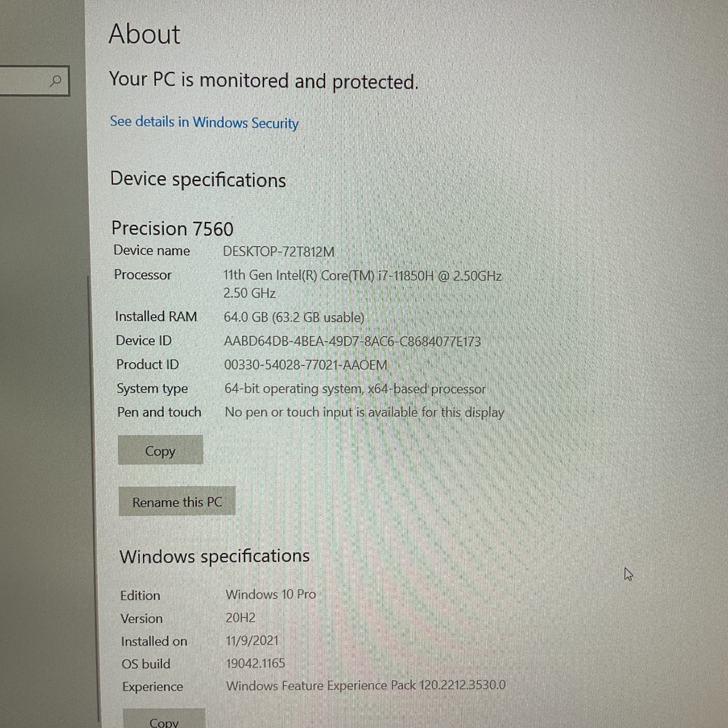Click the Precision 7560 model name
The width and height of the screenshot is (728, 728).
coord(172,228)
